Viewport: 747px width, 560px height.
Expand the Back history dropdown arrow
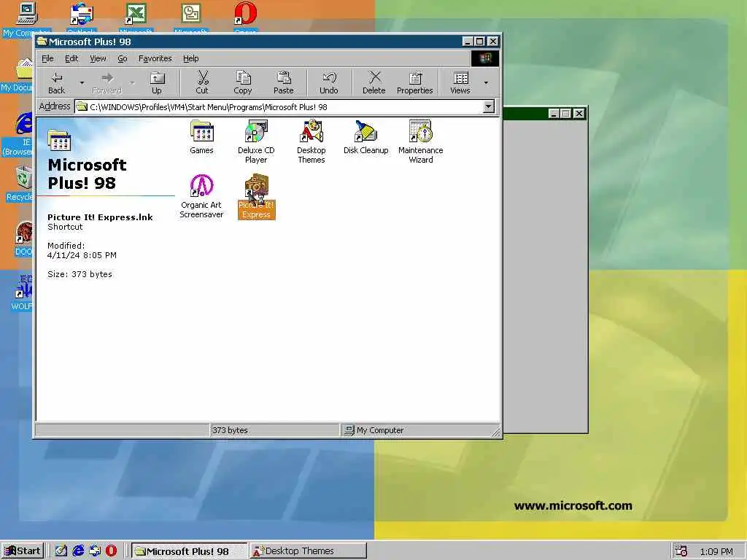pyautogui.click(x=82, y=83)
